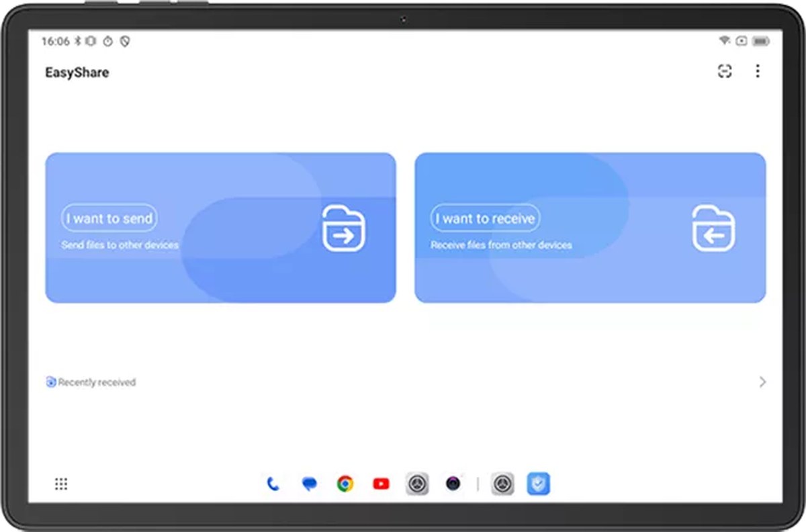Click the receive folder icon with left arrow
Screen dimensions: 806x532
click(713, 228)
